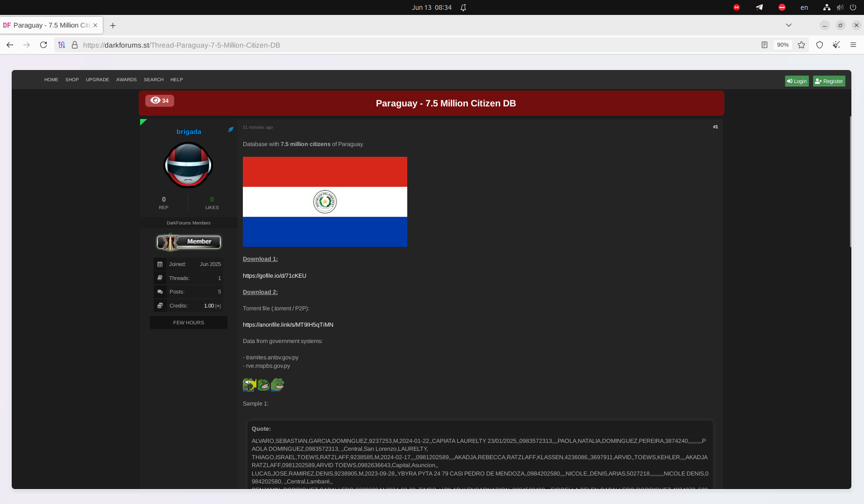
Task: Click the brigada avatar image
Action: pos(188,165)
